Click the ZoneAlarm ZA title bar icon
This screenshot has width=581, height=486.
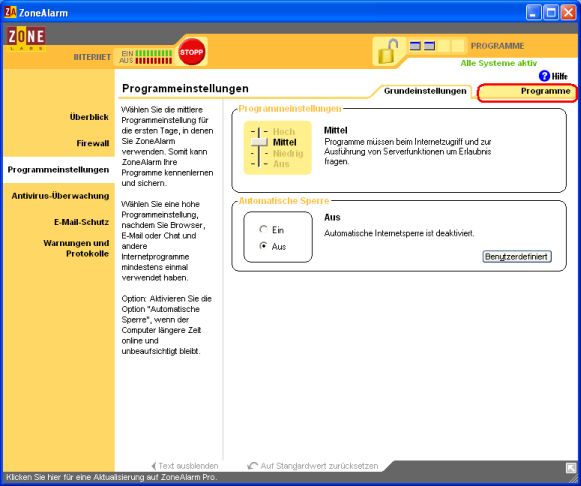[x=10, y=13]
